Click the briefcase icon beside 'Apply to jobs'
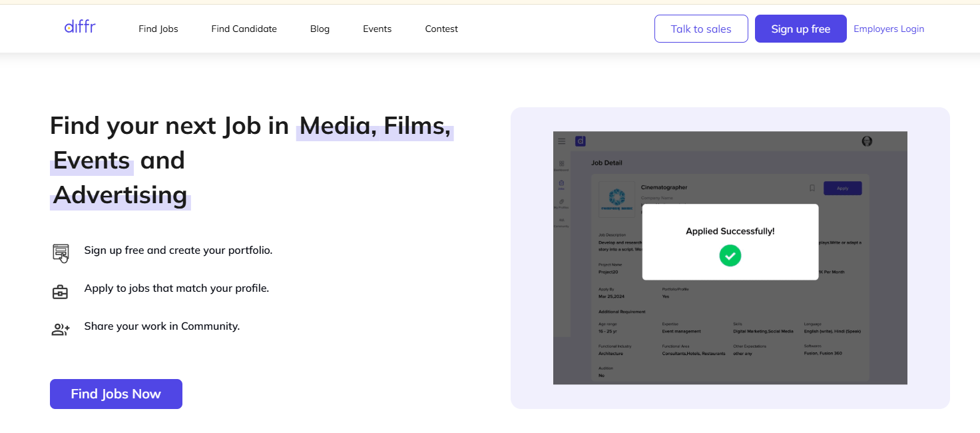980x433 pixels. (60, 291)
